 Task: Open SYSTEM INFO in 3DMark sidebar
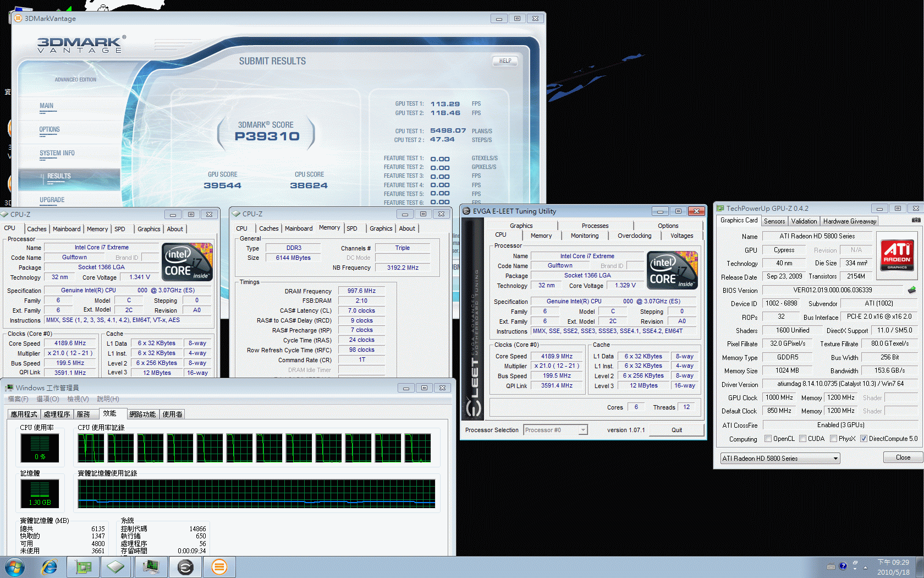[x=57, y=154]
